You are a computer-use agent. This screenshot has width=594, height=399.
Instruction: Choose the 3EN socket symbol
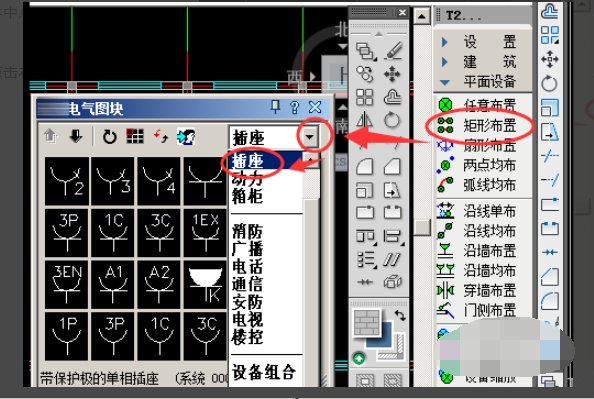[67, 285]
